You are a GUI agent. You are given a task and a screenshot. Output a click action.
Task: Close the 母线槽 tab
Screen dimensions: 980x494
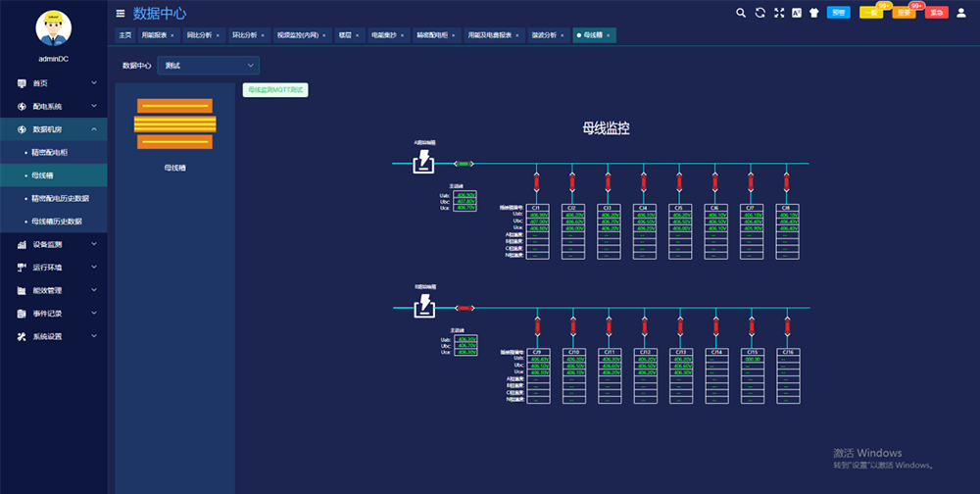pos(609,35)
